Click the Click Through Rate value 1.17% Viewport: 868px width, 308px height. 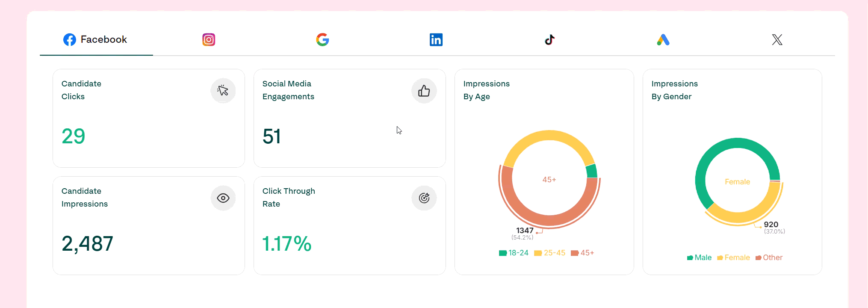(286, 244)
